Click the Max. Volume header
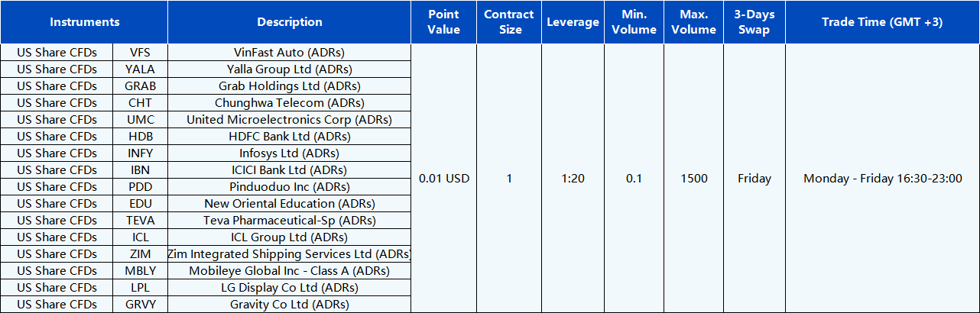 click(694, 22)
